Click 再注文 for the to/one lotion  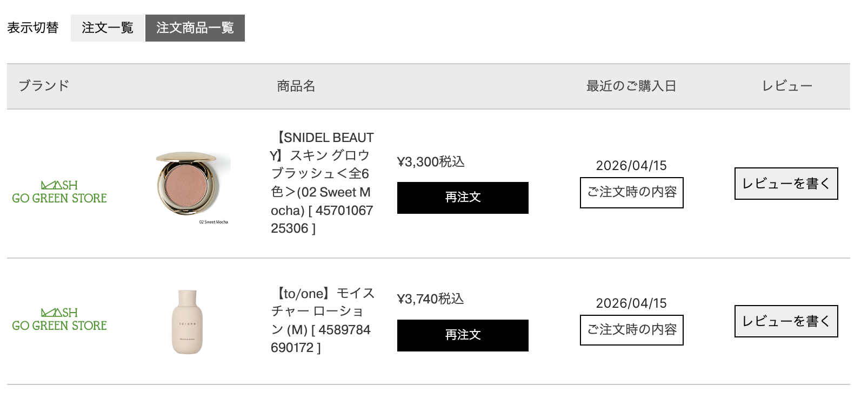click(x=463, y=335)
